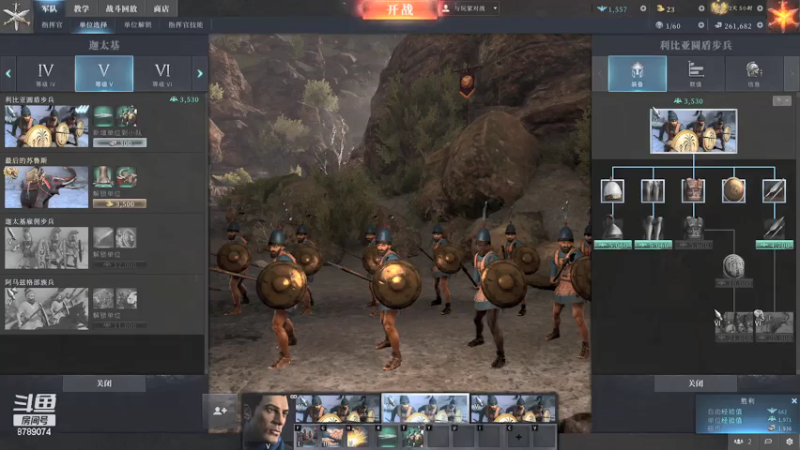800x450 pixels.
Task: Close the left unit panel with 关闭
Action: (104, 383)
